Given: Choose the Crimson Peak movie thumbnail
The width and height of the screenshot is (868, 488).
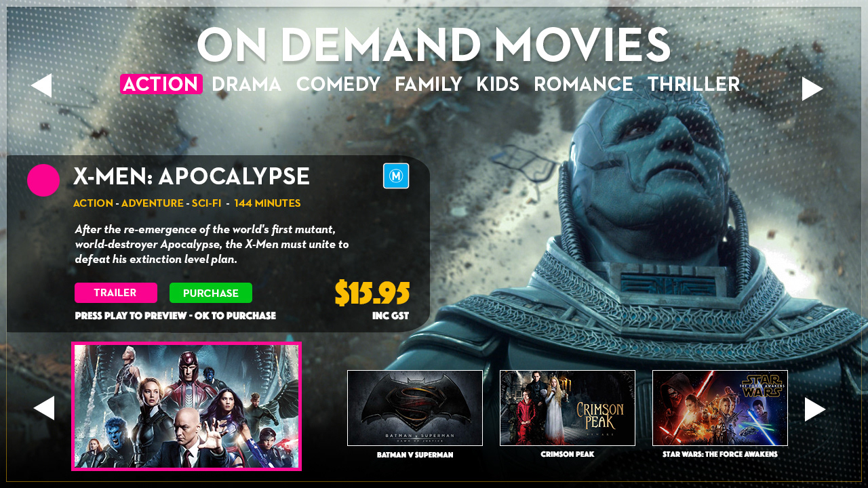Looking at the screenshot, I should [x=568, y=408].
